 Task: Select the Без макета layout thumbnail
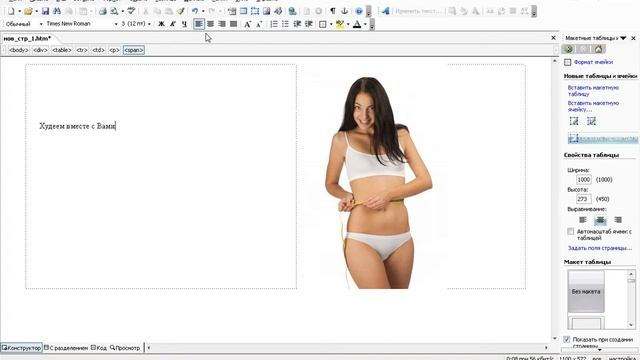[x=586, y=291]
